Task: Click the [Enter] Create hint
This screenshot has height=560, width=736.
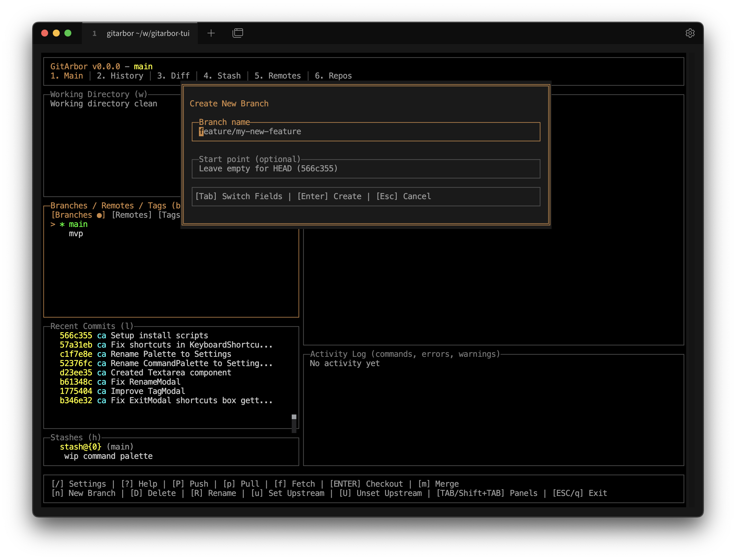Action: coord(329,196)
